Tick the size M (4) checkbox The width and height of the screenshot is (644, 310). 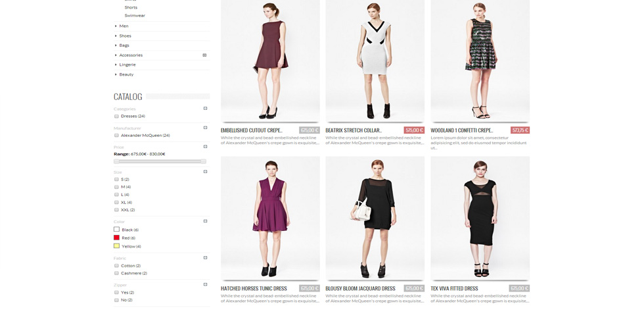pyautogui.click(x=116, y=187)
